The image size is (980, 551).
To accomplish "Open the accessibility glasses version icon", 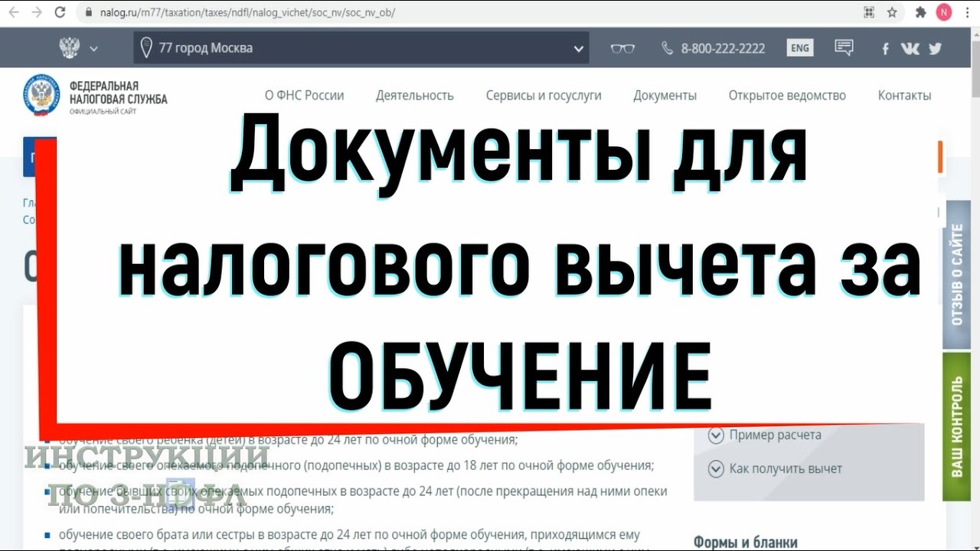I will (622, 48).
